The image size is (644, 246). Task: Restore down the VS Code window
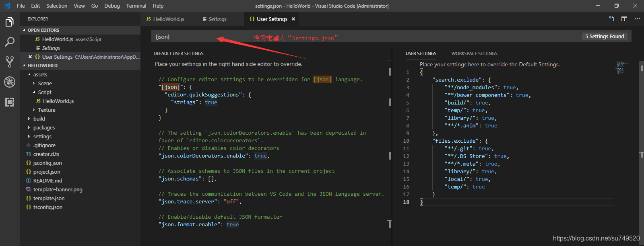tap(616, 6)
